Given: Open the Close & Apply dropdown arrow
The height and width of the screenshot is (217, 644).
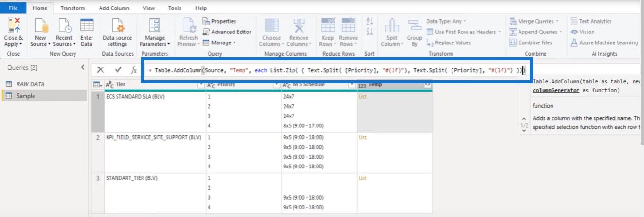Looking at the screenshot, I should click(x=21, y=44).
